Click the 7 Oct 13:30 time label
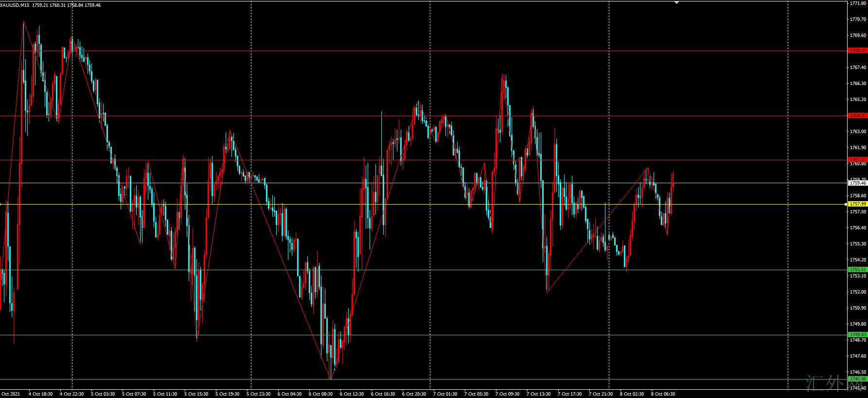Viewport: 868px width, 398px height. click(x=539, y=394)
